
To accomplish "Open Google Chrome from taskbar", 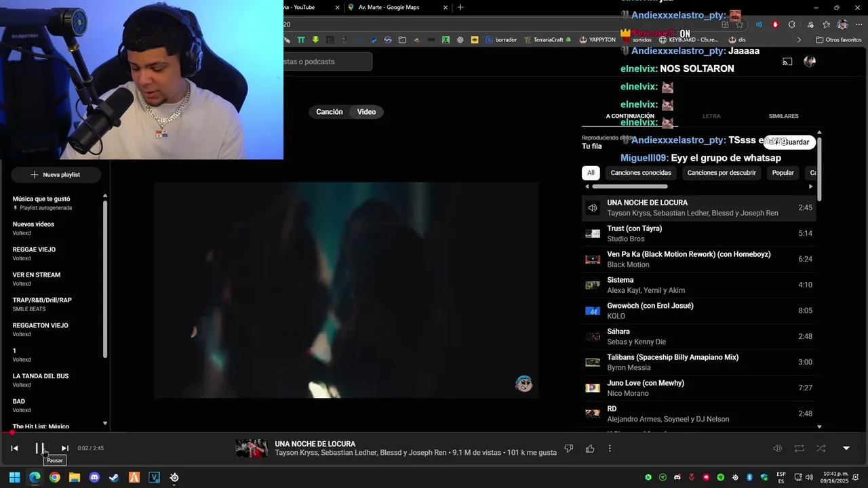I will click(x=54, y=477).
